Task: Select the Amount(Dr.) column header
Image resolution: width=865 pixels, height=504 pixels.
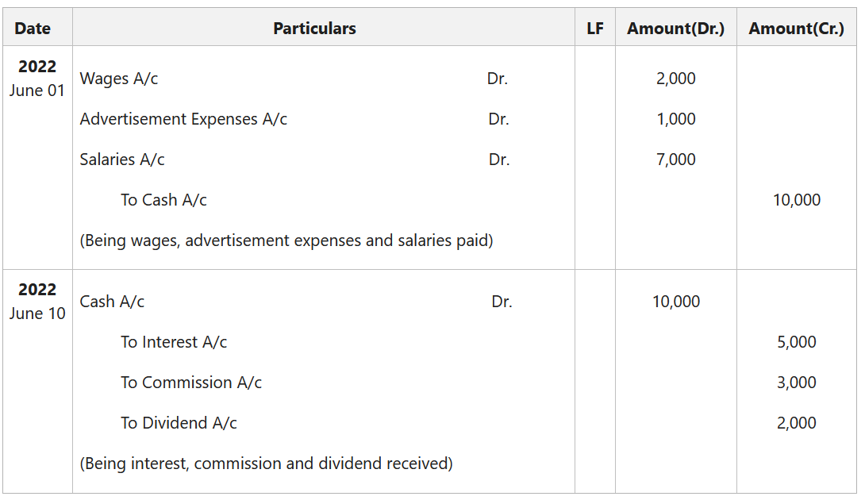Action: (675, 29)
